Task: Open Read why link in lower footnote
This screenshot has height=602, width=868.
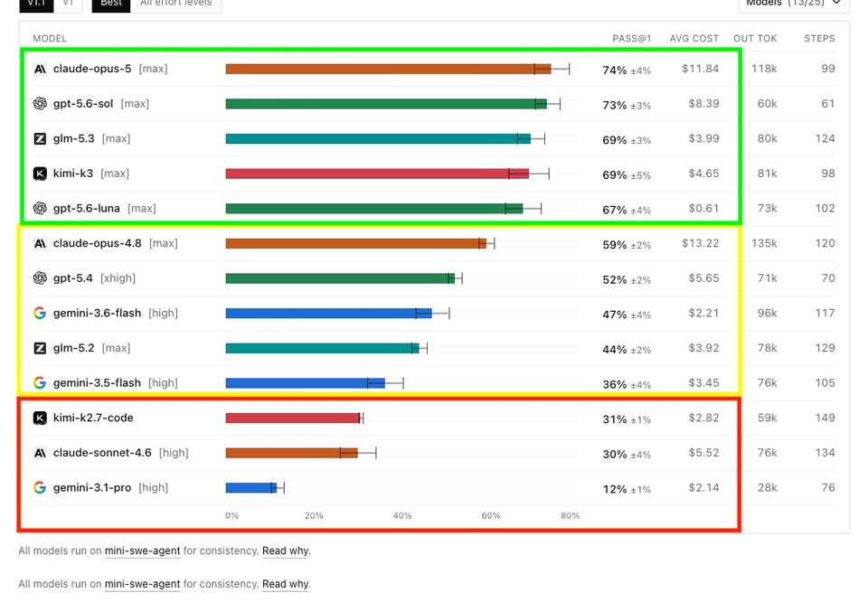Action: click(286, 584)
